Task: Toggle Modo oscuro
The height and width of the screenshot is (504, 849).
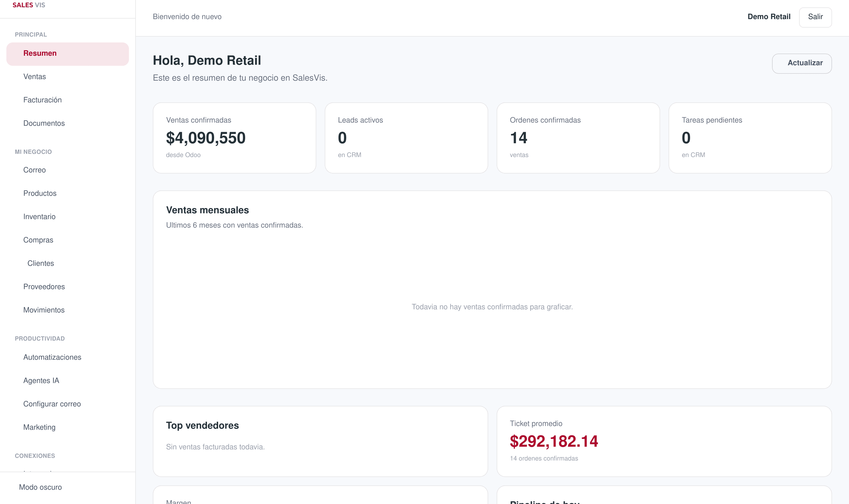Action: point(40,487)
